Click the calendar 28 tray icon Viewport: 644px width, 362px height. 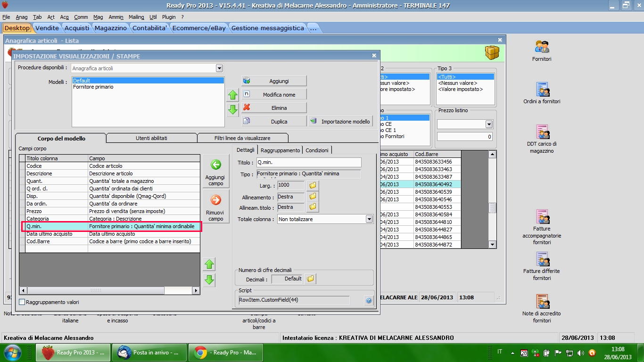524,353
